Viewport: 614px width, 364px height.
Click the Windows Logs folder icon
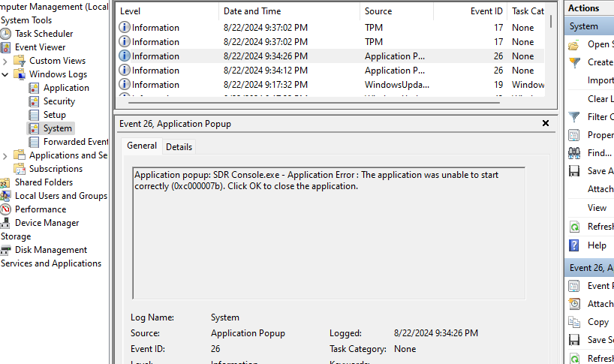[20, 74]
